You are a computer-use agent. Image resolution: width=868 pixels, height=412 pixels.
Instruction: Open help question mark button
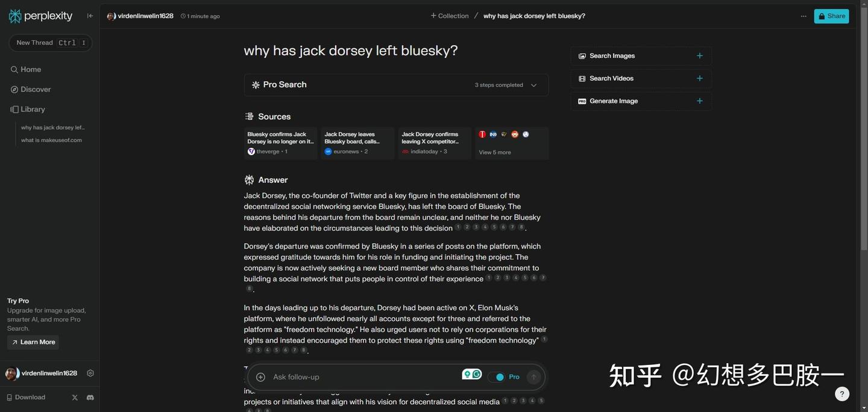tap(842, 394)
